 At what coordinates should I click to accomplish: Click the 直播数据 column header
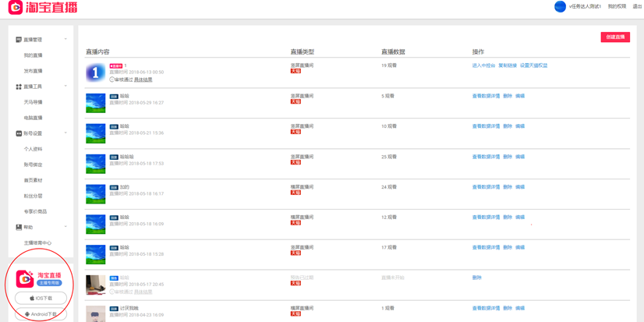click(393, 51)
